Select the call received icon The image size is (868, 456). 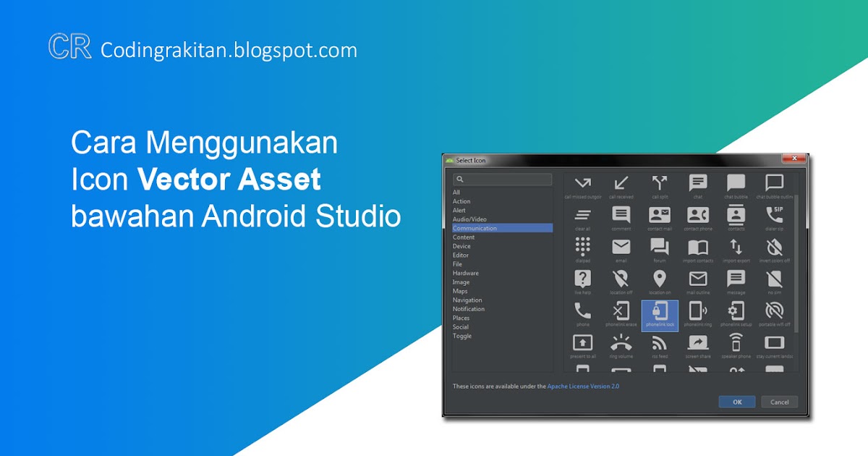621,182
